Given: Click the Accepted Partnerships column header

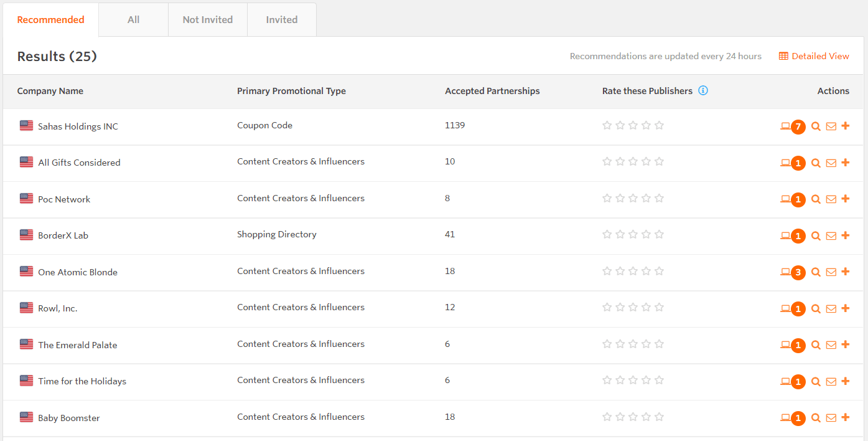Looking at the screenshot, I should tap(492, 91).
